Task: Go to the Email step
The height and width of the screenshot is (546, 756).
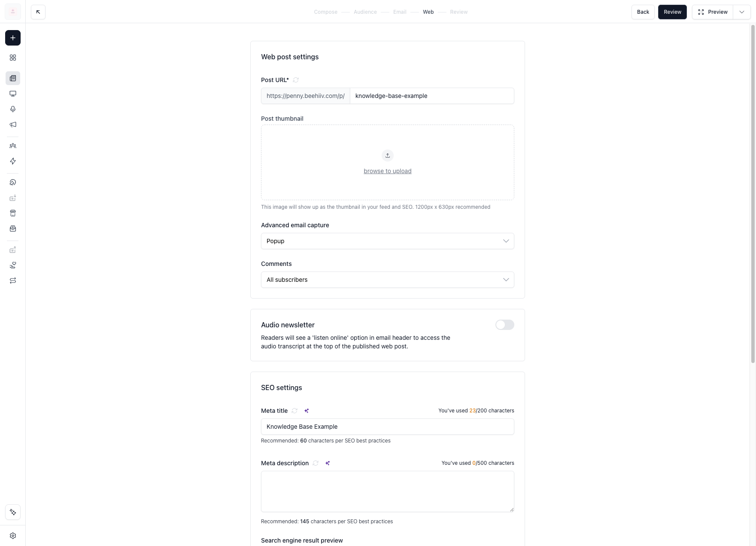Action: [x=400, y=12]
